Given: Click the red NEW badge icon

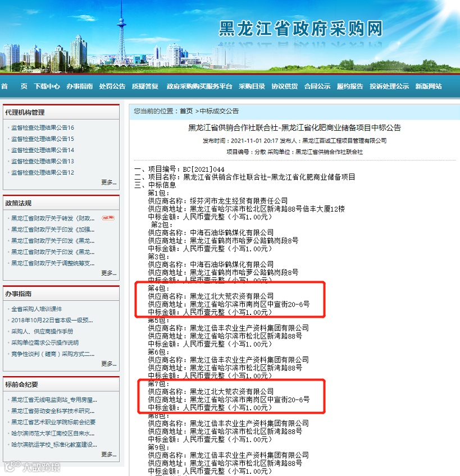Looking at the screenshot, I should click(x=108, y=218).
